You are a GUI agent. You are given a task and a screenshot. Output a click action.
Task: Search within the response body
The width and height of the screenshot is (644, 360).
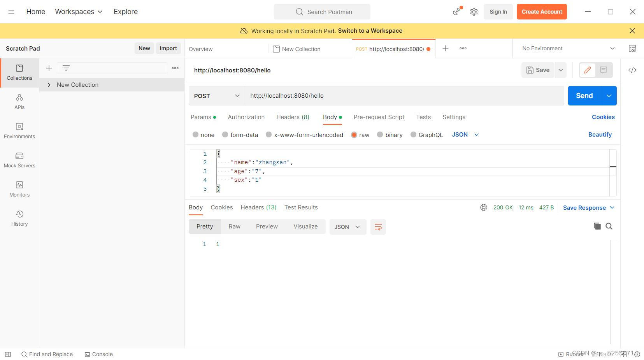point(609,226)
